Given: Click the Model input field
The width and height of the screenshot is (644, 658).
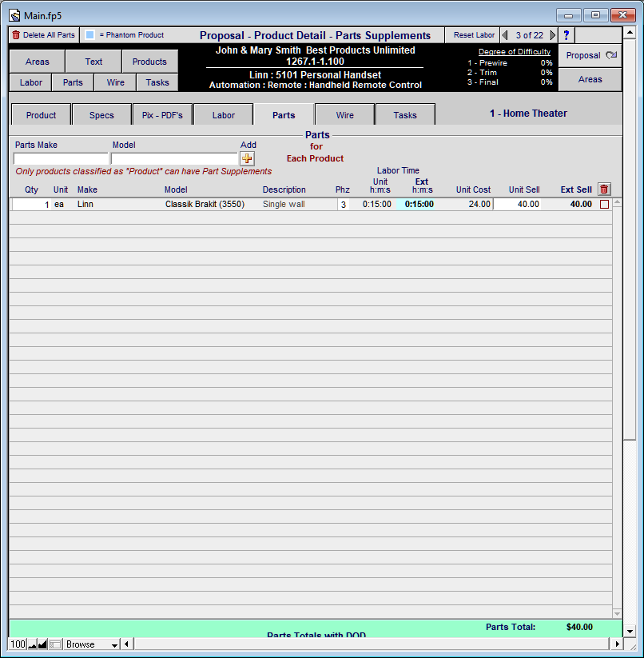Looking at the screenshot, I should (174, 159).
